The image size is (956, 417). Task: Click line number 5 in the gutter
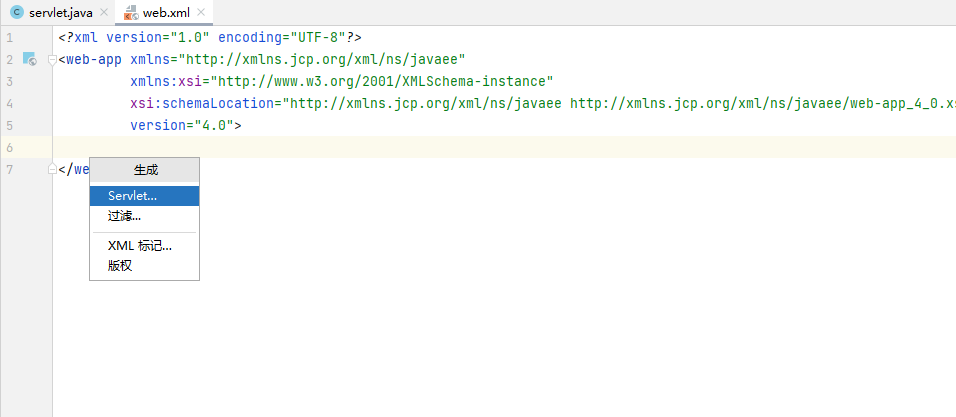(x=9, y=126)
